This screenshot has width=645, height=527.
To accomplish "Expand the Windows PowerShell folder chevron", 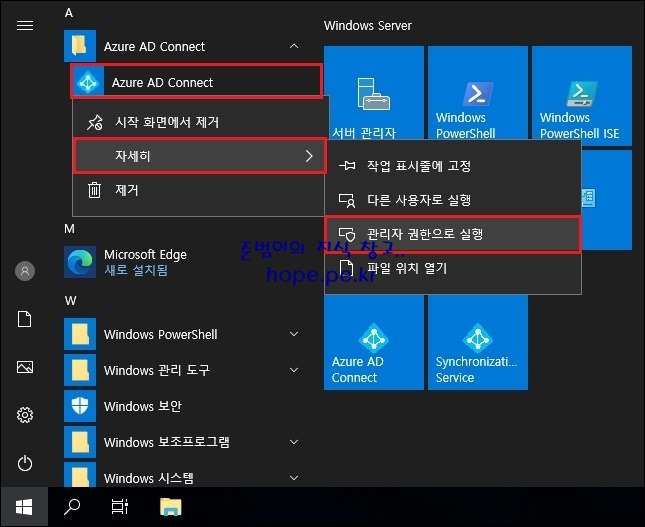I will click(x=294, y=334).
